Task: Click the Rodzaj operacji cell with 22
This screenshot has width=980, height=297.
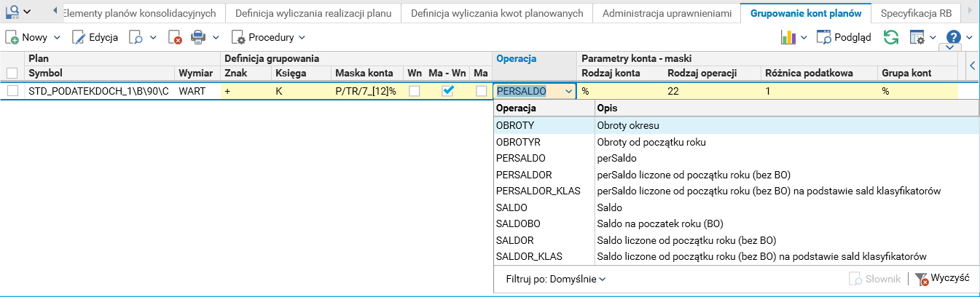Action: coord(710,92)
